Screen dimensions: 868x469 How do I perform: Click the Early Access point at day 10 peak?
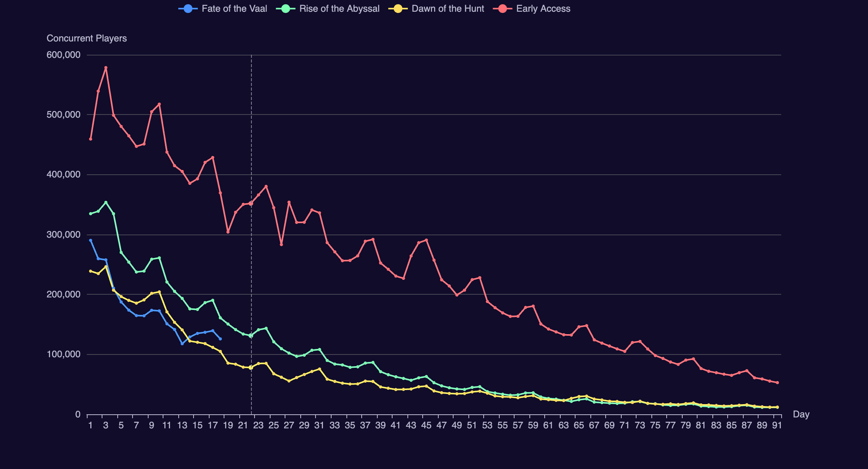pos(159,104)
